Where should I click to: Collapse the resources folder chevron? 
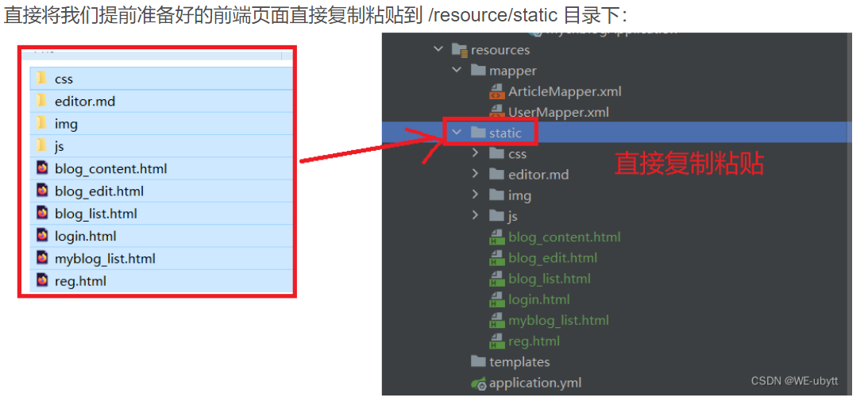438,49
